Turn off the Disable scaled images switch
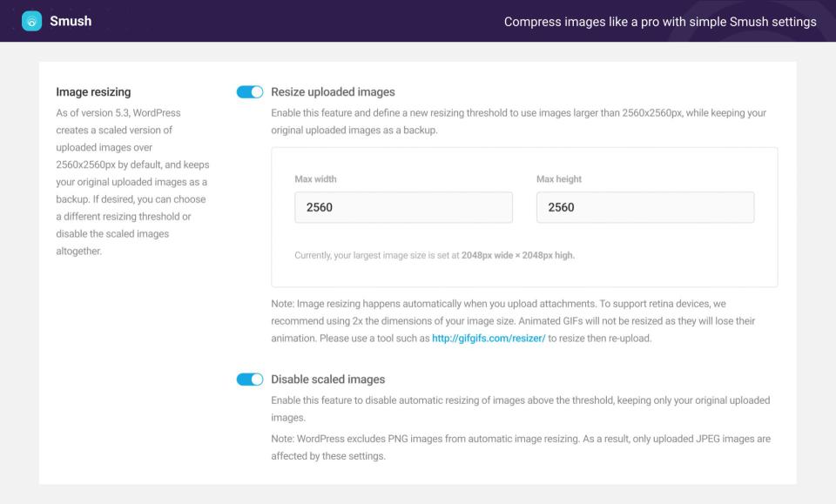The height and width of the screenshot is (504, 836). click(x=250, y=380)
